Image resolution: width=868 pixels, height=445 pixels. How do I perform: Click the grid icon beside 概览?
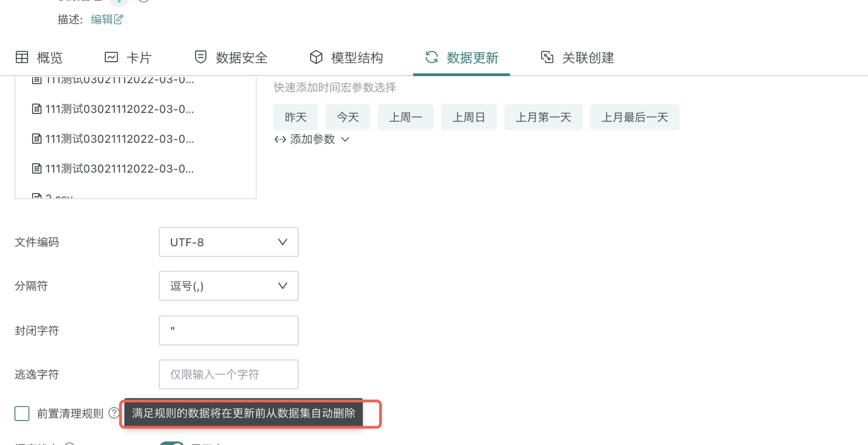click(x=22, y=57)
